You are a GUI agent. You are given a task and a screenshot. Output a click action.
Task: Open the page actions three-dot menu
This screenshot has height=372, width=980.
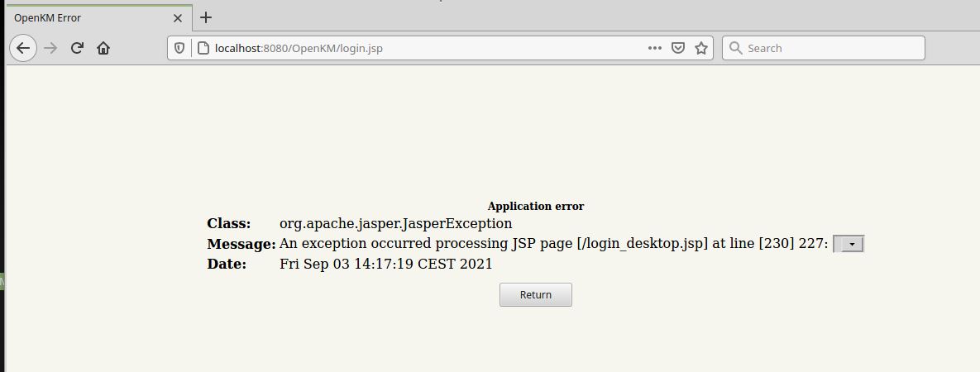[x=655, y=48]
